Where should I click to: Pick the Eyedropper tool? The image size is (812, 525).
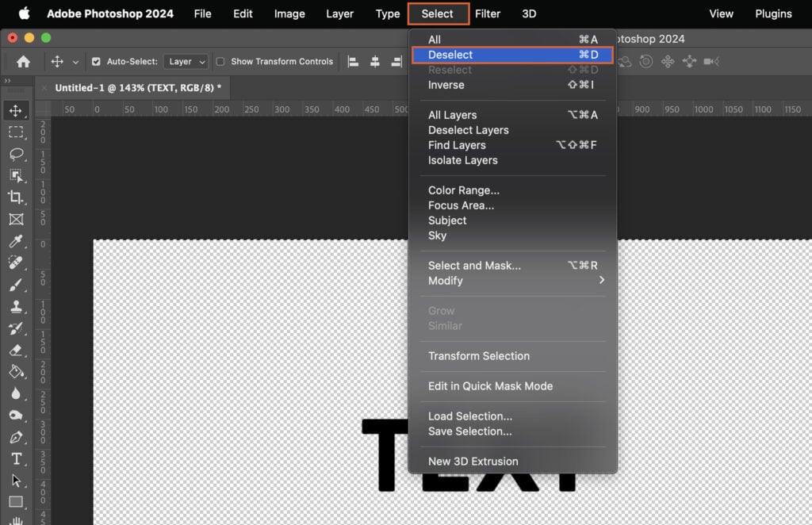[x=17, y=242]
